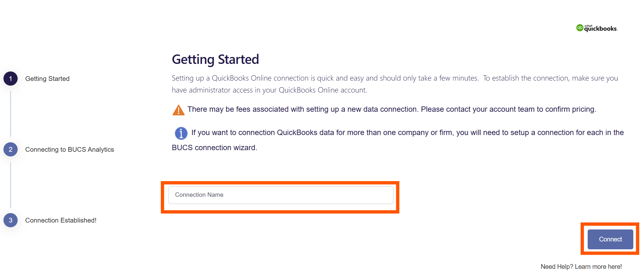Screen dimensions: 644x277
Task: Click the fees warning message text
Action: (x=392, y=109)
